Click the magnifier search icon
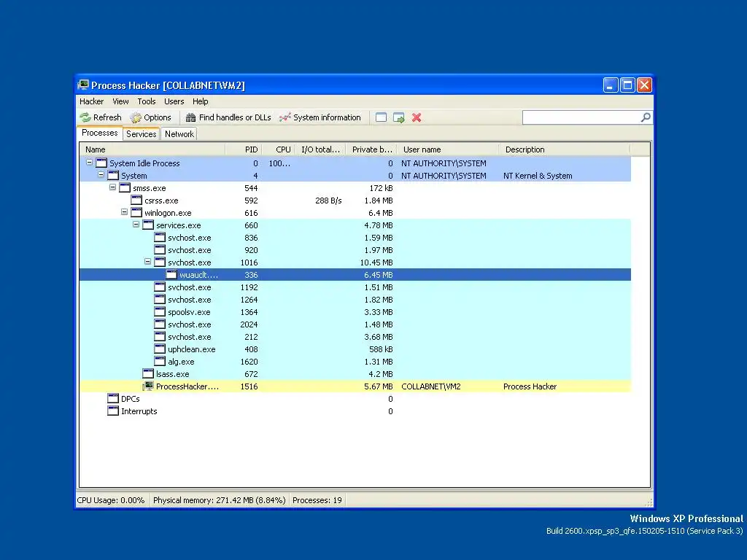Viewport: 747px width, 560px height. coord(646,117)
